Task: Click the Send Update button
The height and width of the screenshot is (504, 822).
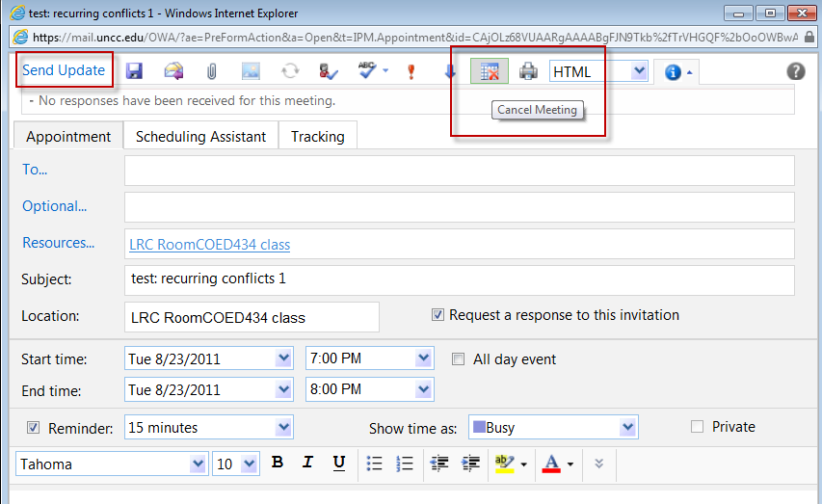Action: (x=64, y=70)
